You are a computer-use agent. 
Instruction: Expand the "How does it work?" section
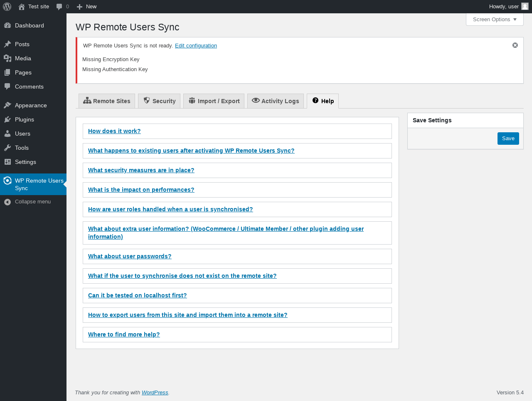pyautogui.click(x=114, y=131)
